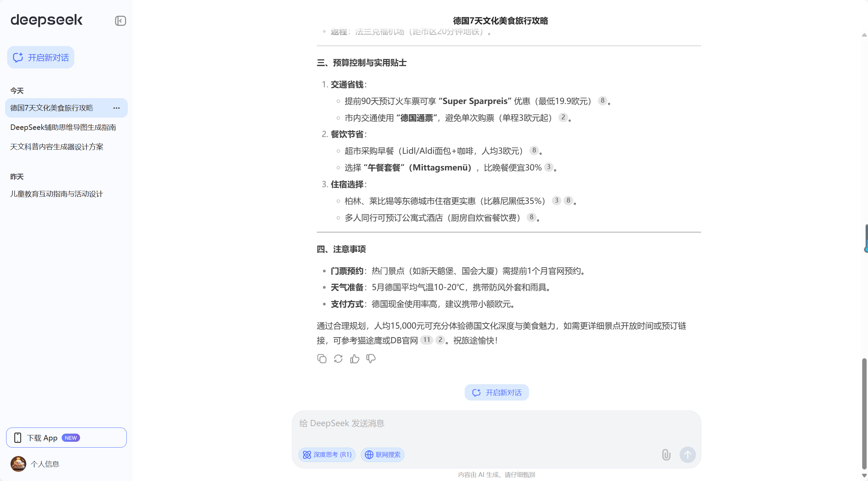
Task: Collapse the sidebar panel
Action: 120,21
